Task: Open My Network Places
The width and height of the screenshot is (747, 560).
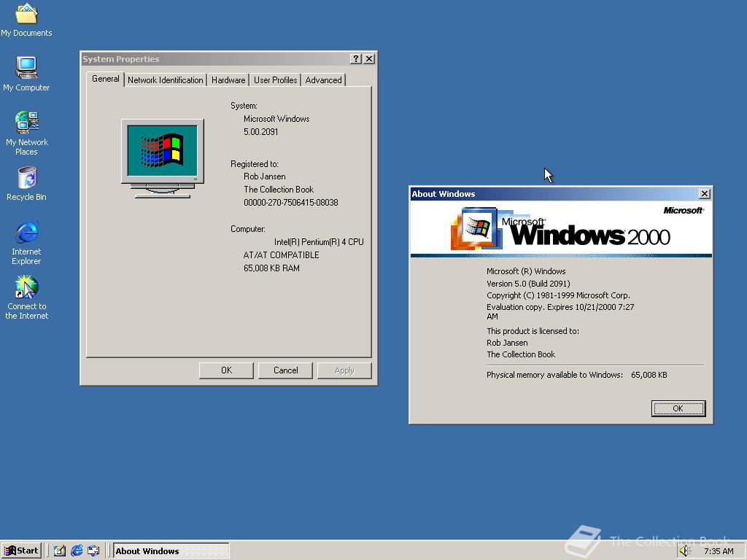Action: [x=26, y=124]
